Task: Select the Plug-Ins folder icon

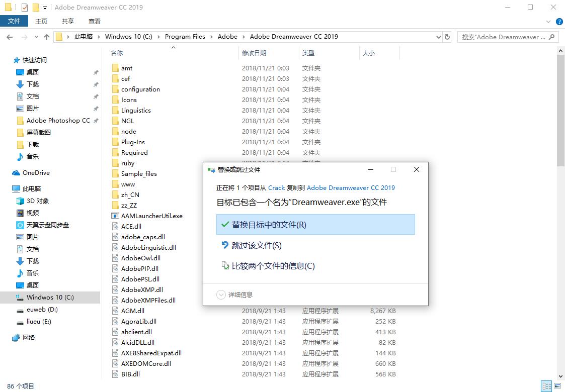Action: tap(115, 142)
